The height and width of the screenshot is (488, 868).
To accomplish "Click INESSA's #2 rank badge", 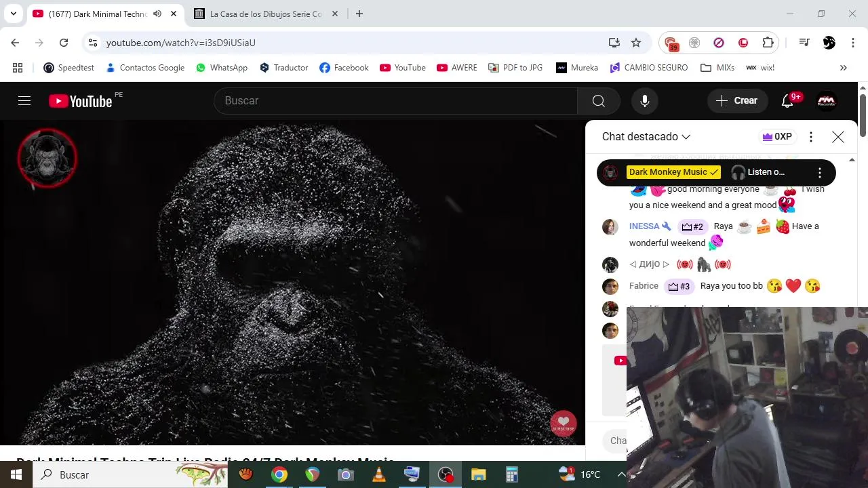I will [692, 226].
